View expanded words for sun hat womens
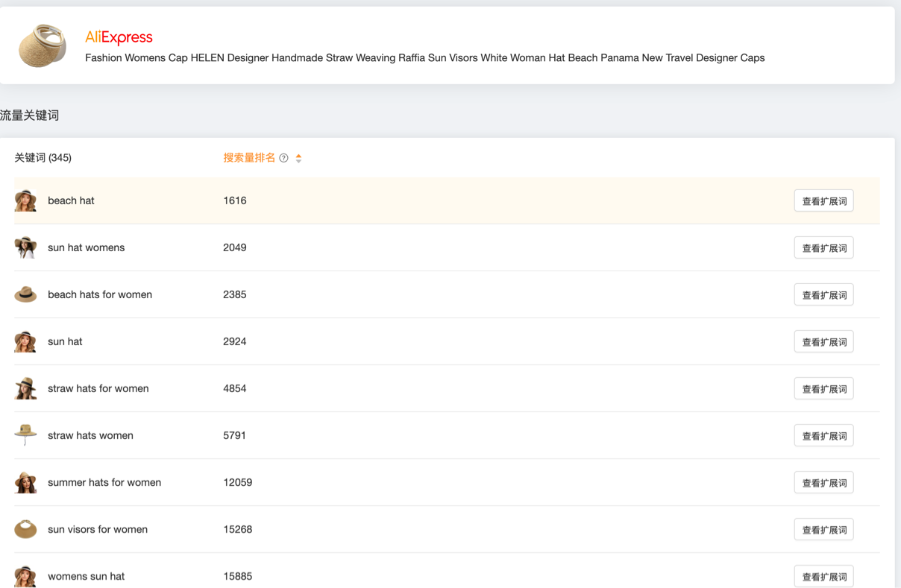 click(823, 248)
